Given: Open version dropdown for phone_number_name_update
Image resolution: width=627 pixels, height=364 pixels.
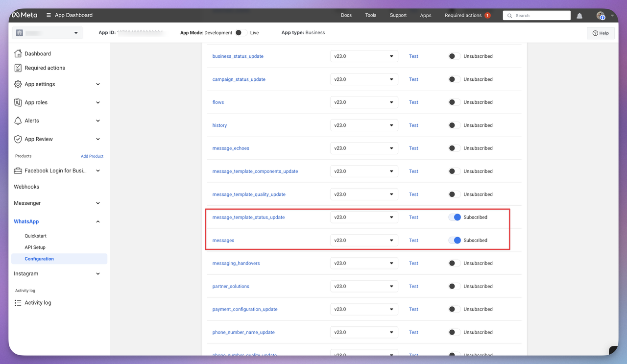Looking at the screenshot, I should tap(364, 332).
